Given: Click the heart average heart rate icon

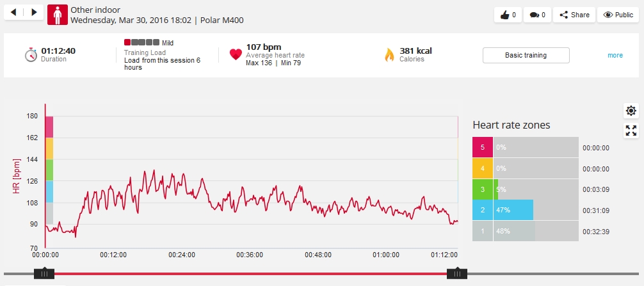Looking at the screenshot, I should click(236, 54).
